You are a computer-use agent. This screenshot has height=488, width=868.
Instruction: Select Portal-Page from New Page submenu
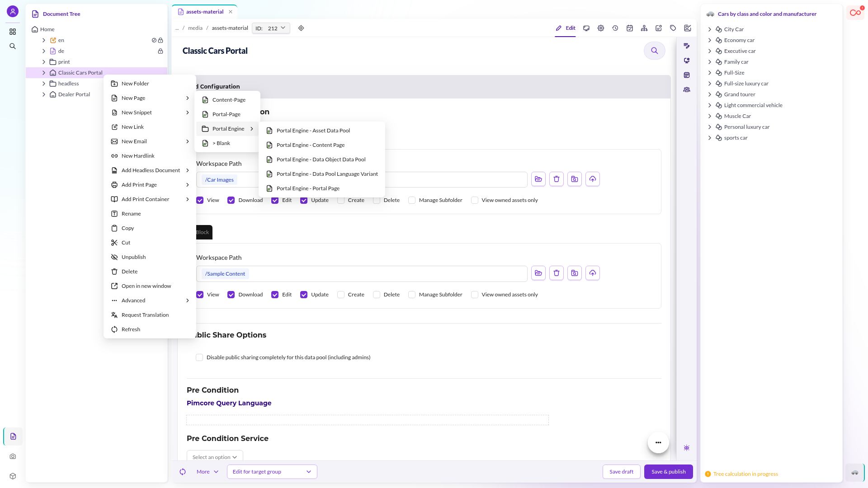point(227,114)
